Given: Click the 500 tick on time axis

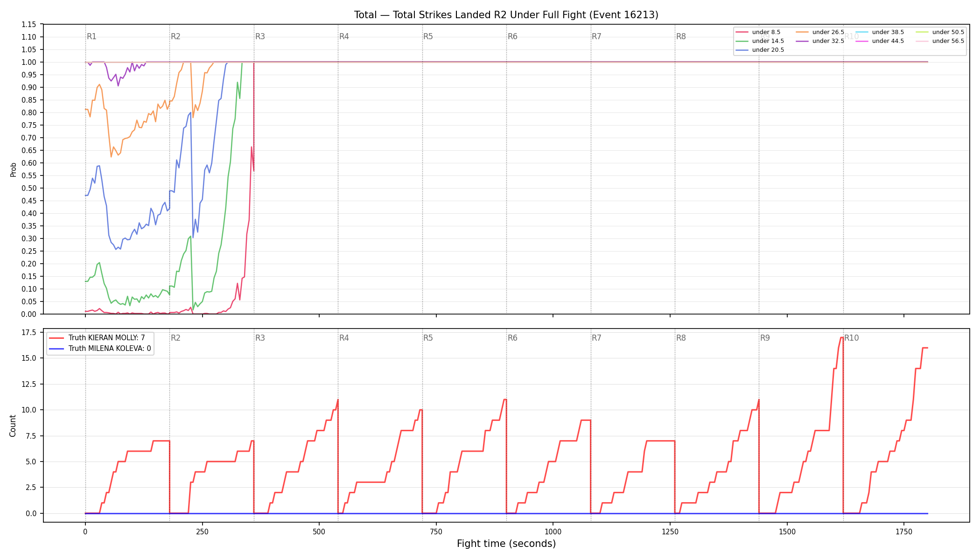Looking at the screenshot, I should click(x=319, y=532).
